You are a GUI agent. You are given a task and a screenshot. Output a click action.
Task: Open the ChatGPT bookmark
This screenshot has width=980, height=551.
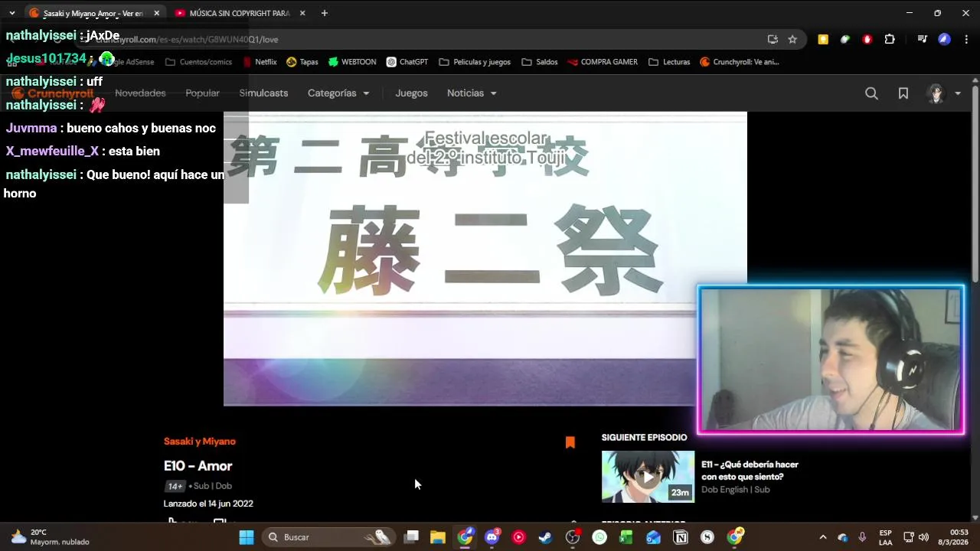click(x=407, y=62)
